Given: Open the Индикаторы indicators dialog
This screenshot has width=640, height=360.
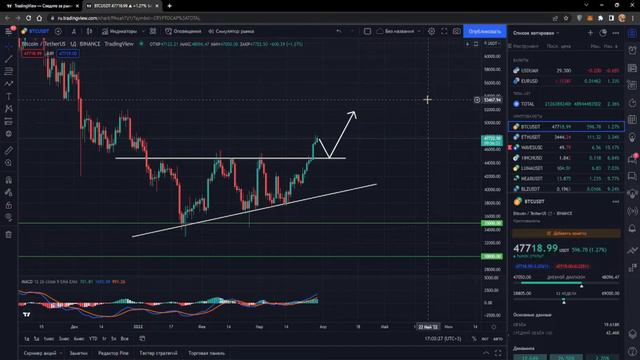Looking at the screenshot, I should point(120,31).
